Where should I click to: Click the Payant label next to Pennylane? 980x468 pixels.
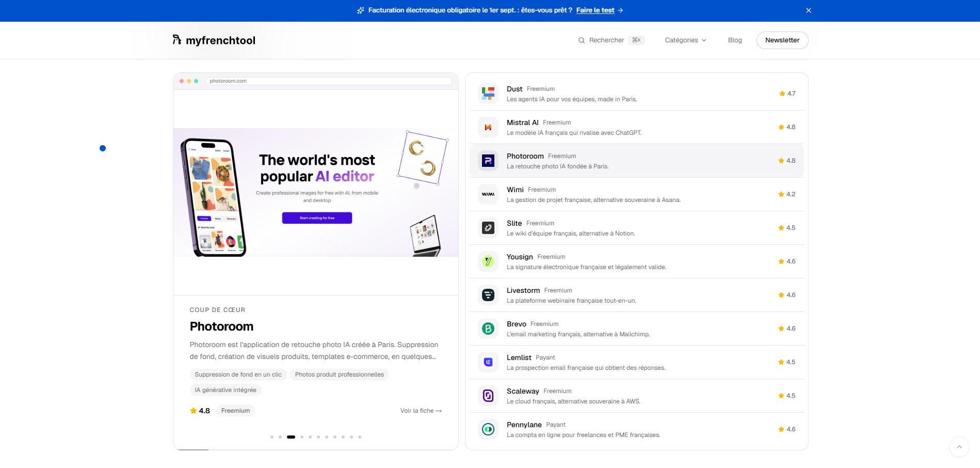coord(556,425)
